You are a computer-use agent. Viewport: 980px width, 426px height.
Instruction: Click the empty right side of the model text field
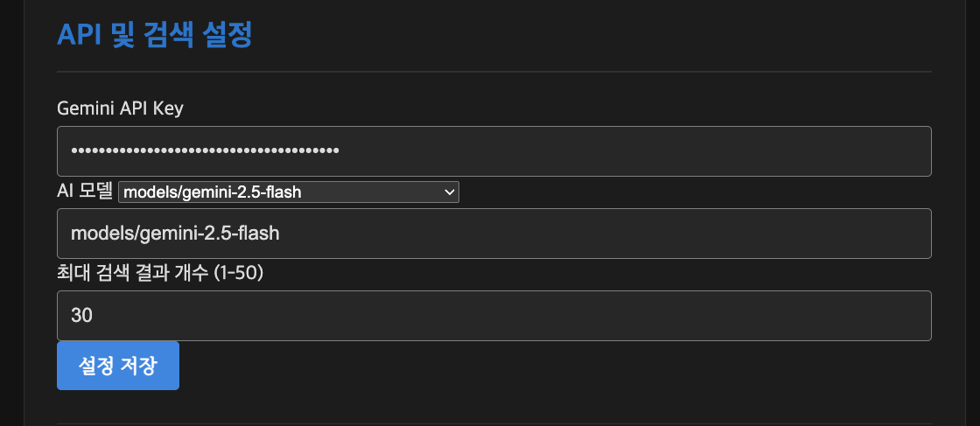point(700,234)
